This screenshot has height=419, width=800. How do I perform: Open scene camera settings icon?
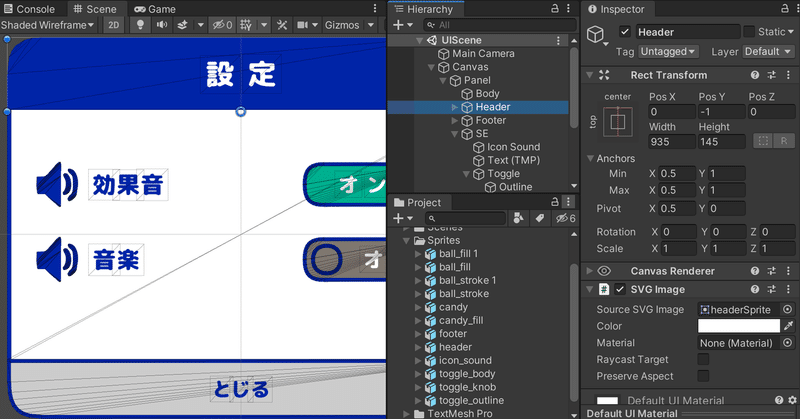coord(303,24)
